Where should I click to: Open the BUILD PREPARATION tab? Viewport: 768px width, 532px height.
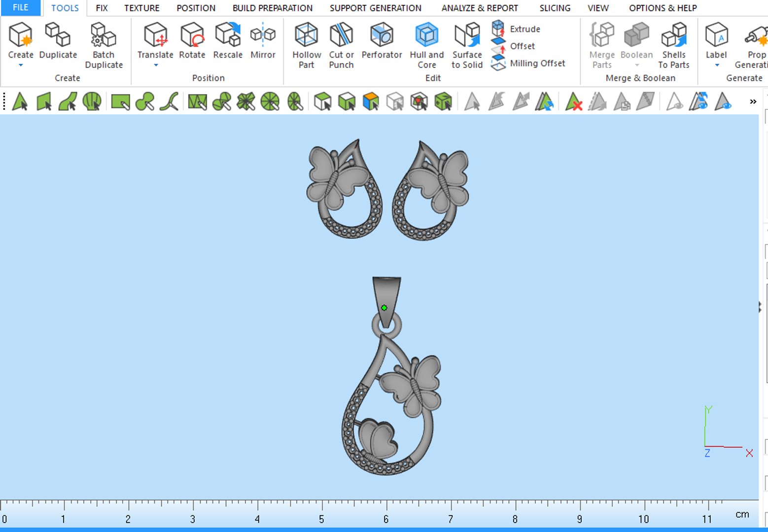click(273, 8)
